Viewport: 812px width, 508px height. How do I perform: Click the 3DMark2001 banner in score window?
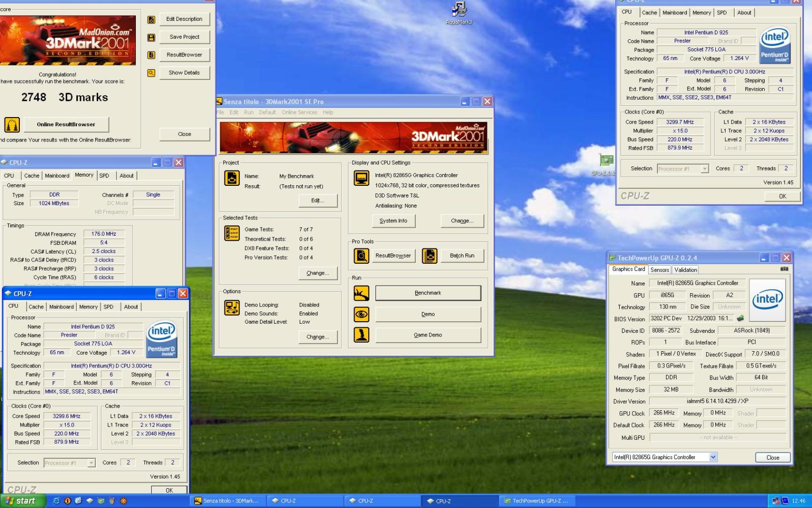click(x=68, y=40)
